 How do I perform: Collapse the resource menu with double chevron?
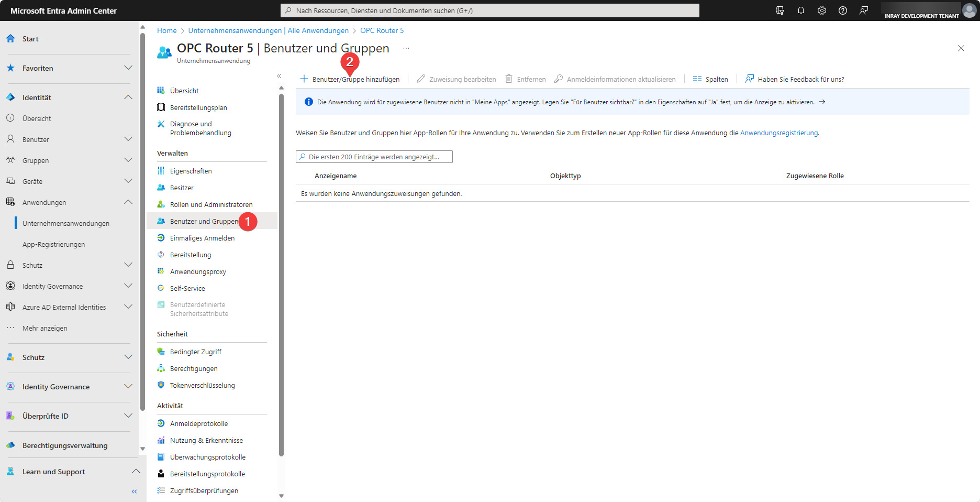pos(279,76)
